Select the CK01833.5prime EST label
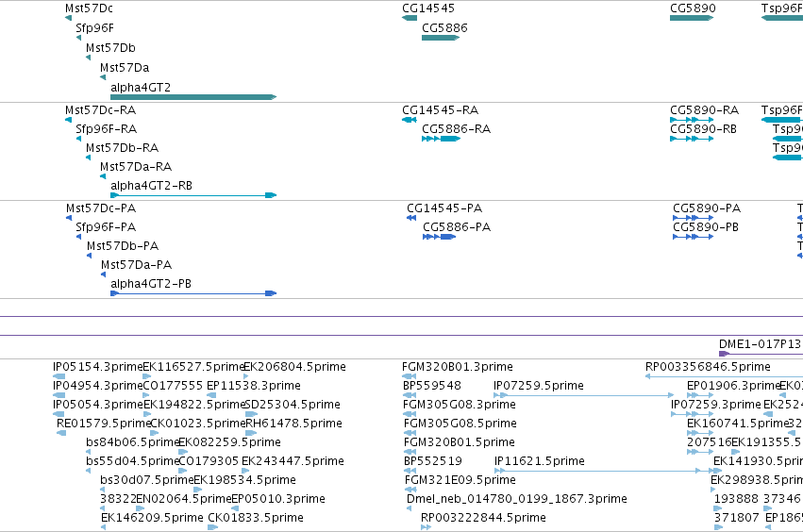 tap(256, 518)
